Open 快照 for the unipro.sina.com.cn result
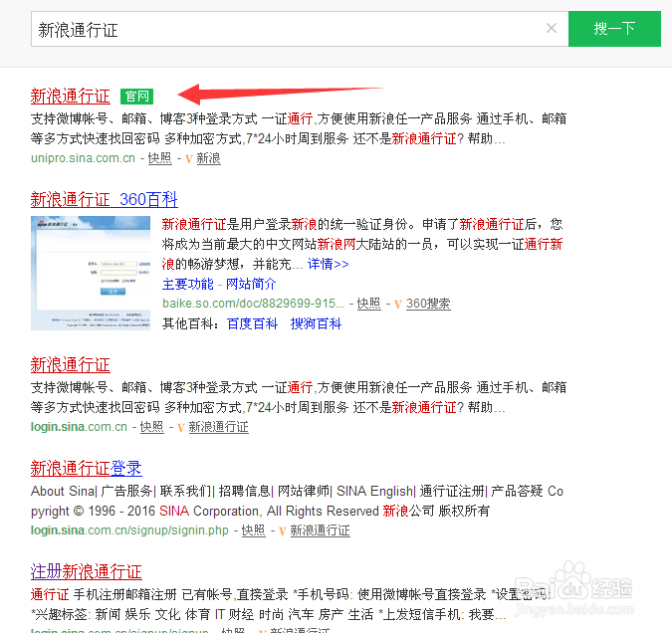The height and width of the screenshot is (633, 672). click(160, 158)
